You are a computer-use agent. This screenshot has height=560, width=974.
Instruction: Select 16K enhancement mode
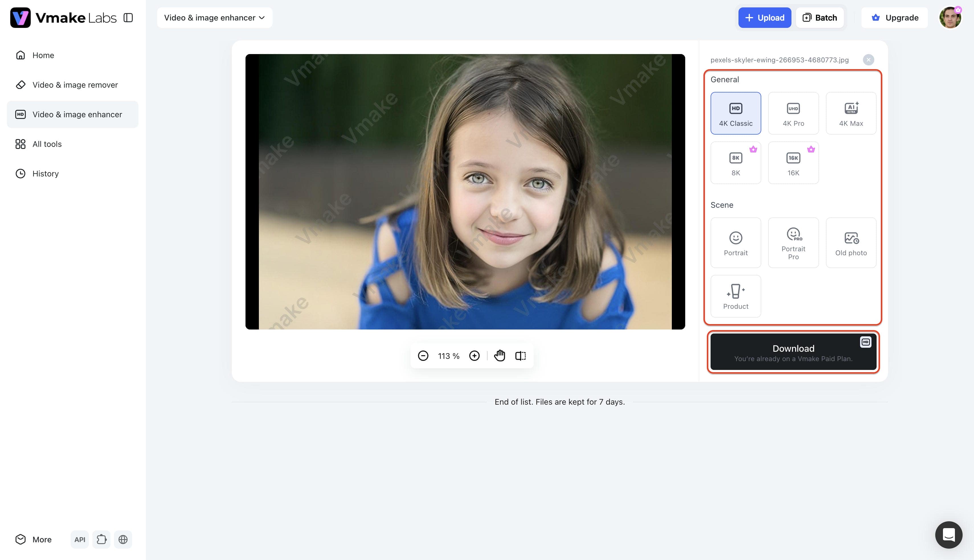(x=793, y=163)
